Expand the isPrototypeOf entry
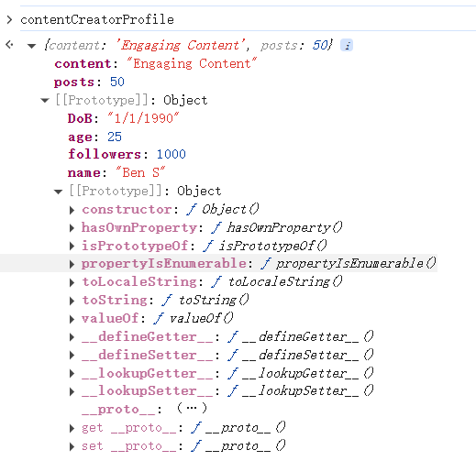The height and width of the screenshot is (461, 476). [72, 246]
